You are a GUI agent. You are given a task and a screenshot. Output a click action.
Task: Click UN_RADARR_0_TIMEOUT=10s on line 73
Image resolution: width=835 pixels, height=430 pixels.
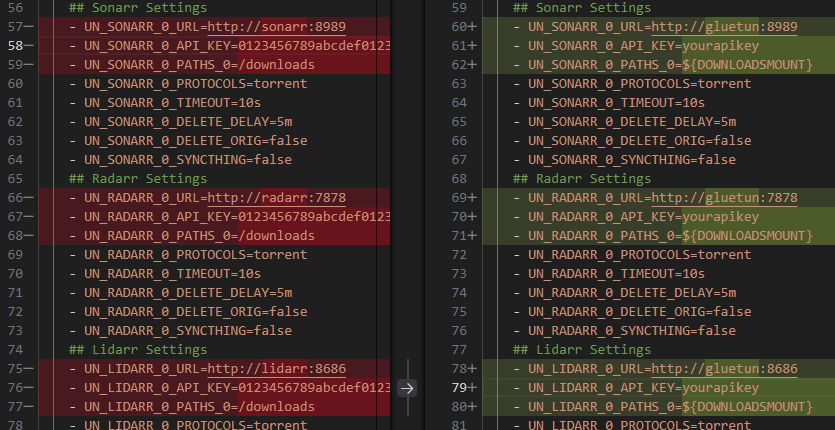tap(616, 274)
